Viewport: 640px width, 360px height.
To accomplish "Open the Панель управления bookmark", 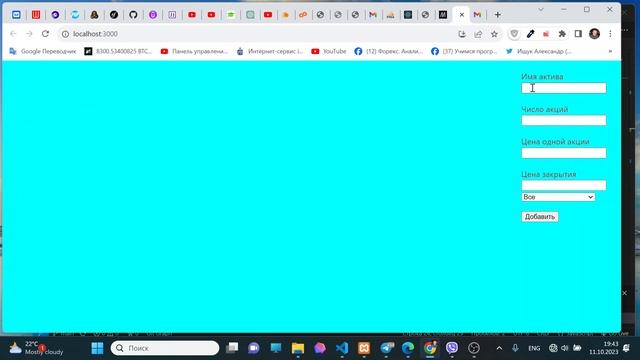I will pos(194,51).
